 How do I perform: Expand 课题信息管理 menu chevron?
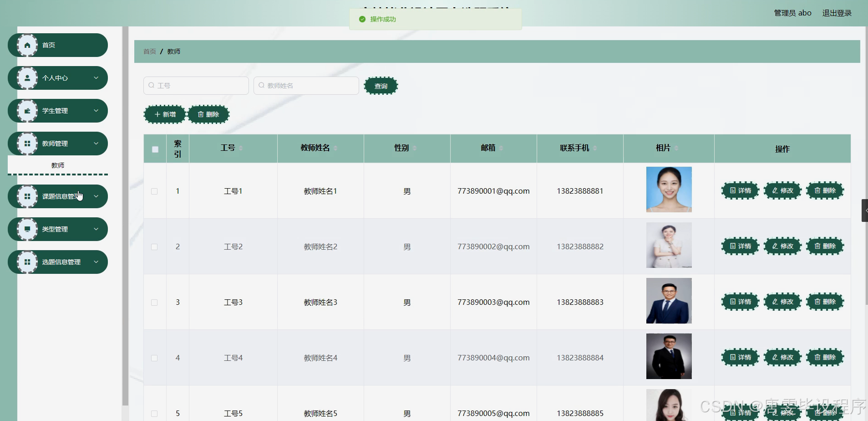[96, 196]
